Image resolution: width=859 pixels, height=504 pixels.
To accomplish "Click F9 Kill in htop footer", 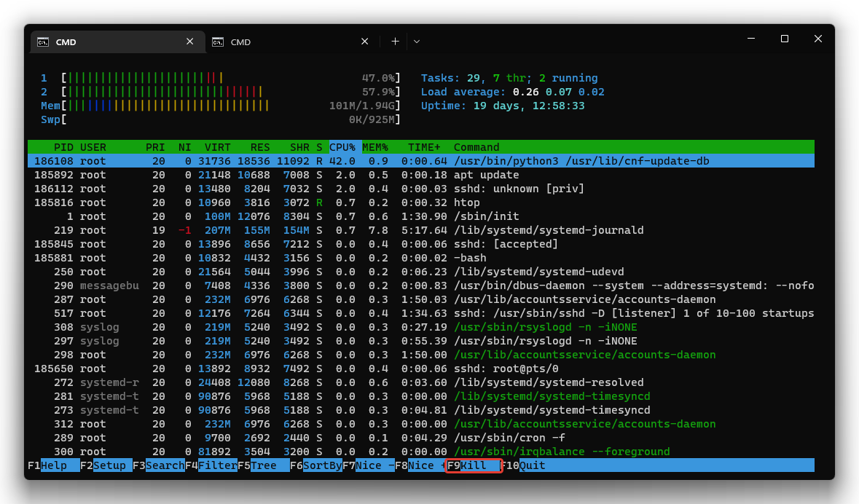I will [474, 465].
